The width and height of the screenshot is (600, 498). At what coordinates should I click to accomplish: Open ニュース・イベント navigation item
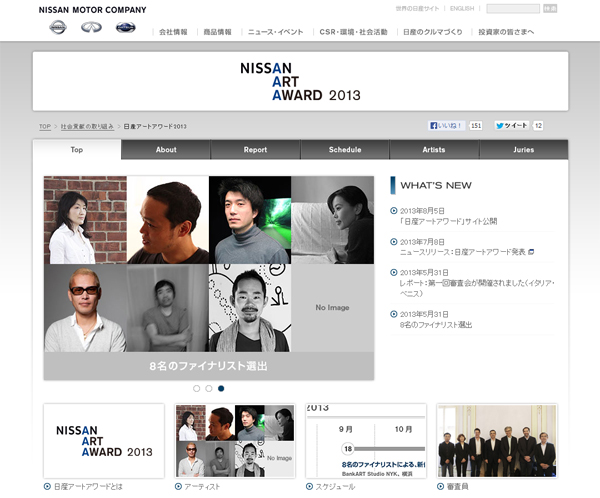276,32
